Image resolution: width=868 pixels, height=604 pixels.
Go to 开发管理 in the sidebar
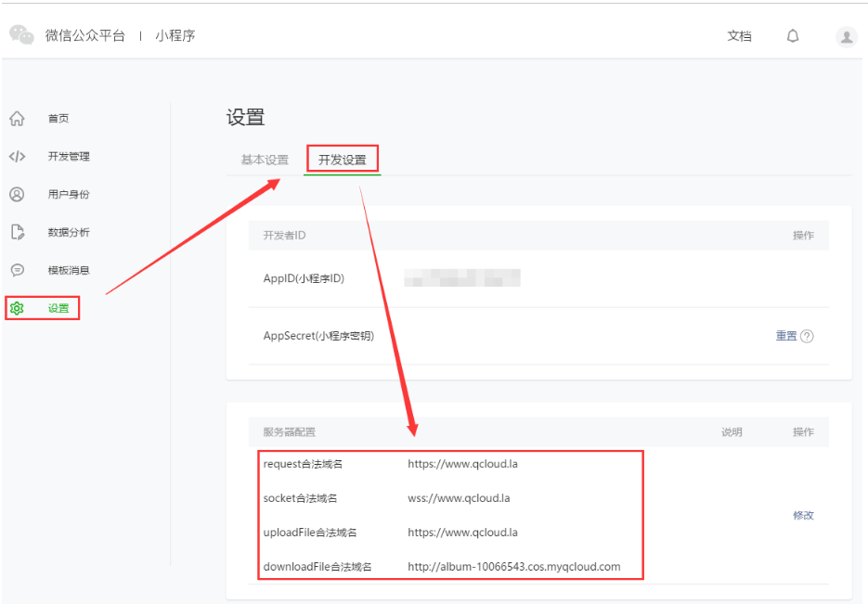[69, 157]
